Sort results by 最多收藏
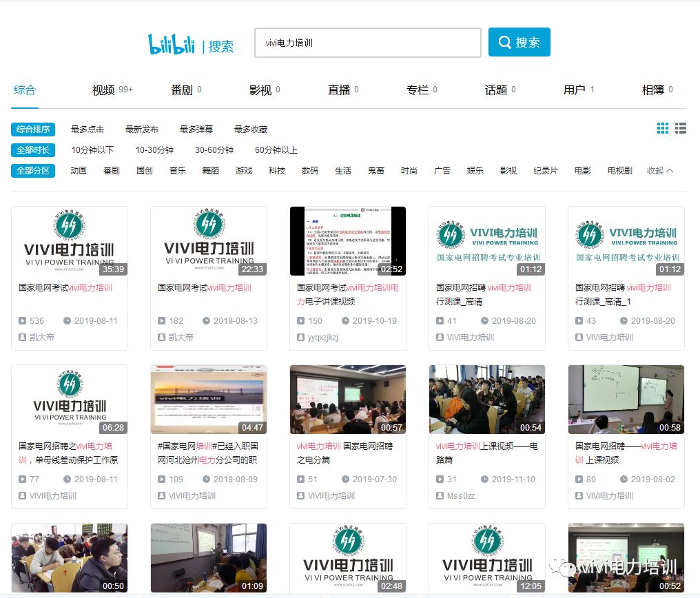Viewport: 700px width, 598px height. 251,130
